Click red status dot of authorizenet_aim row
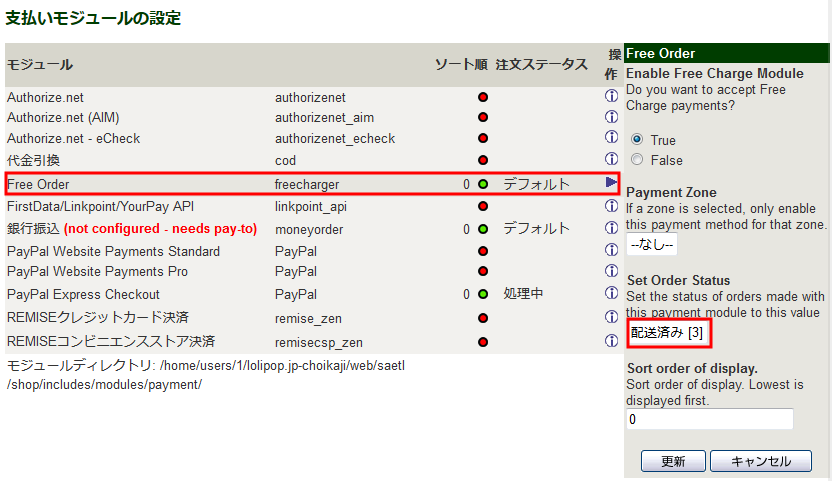 pos(483,117)
